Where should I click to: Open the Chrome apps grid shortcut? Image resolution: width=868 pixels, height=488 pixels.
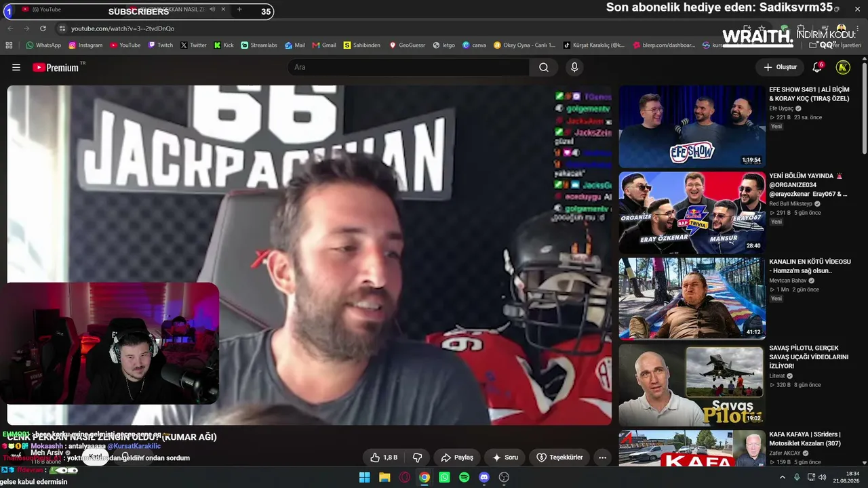[x=9, y=45]
